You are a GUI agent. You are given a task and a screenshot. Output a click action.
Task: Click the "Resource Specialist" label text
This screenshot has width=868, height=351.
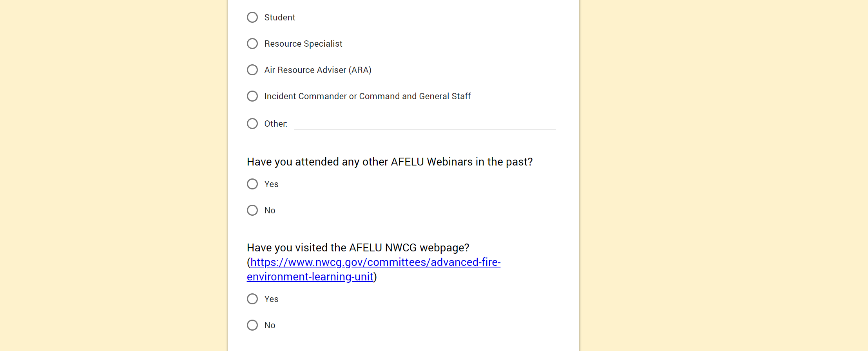(303, 44)
